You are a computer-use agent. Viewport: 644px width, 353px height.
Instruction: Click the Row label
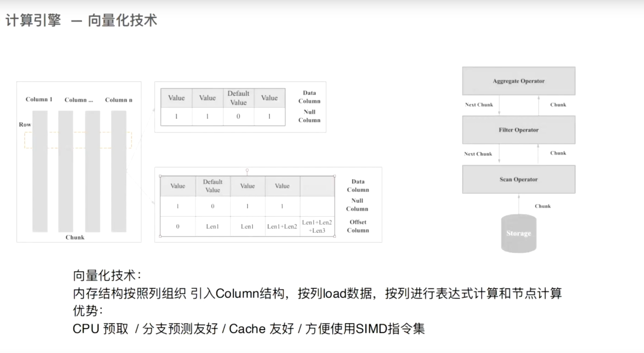click(x=25, y=124)
